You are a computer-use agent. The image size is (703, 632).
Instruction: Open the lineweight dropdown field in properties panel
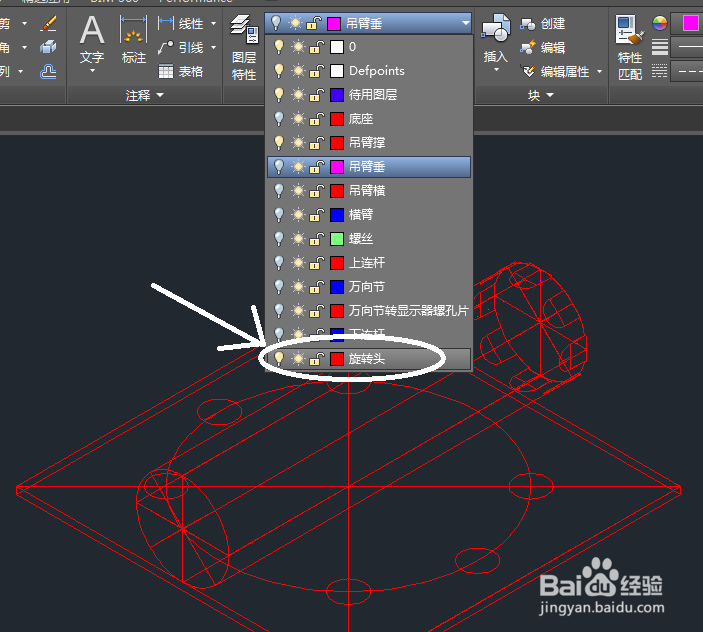(687, 47)
